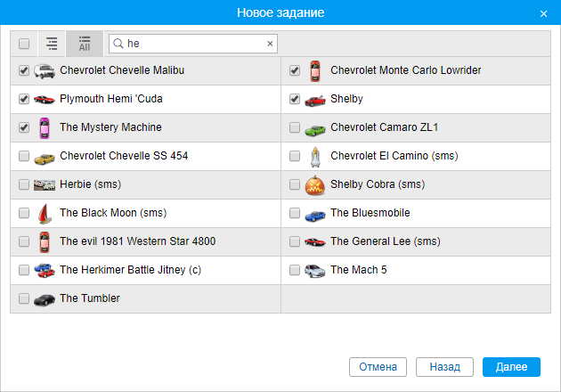This screenshot has width=561, height=392.
Task: Click the Отмена button
Action: 378,367
